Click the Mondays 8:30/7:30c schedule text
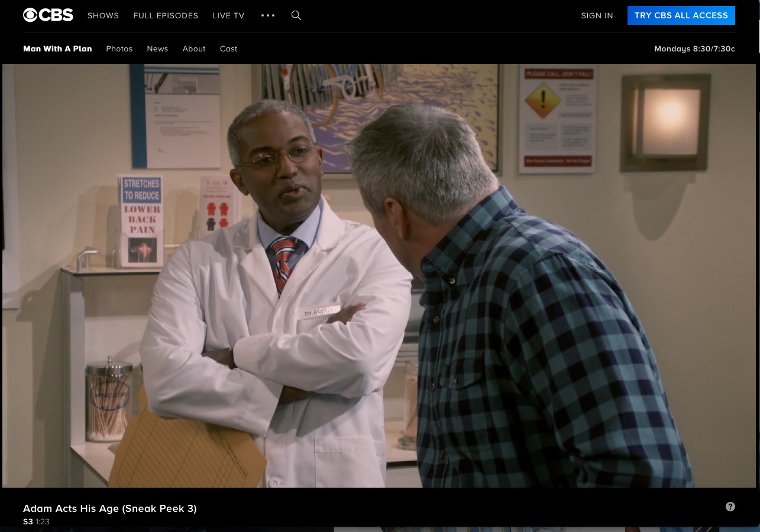Screen dimensions: 760x532 [694, 49]
